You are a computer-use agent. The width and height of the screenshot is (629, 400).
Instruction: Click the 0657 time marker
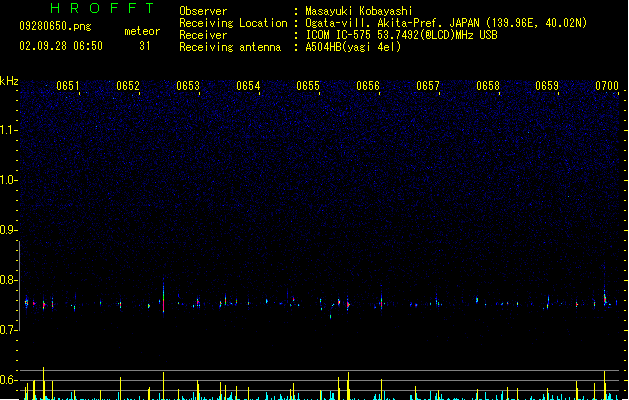(428, 86)
